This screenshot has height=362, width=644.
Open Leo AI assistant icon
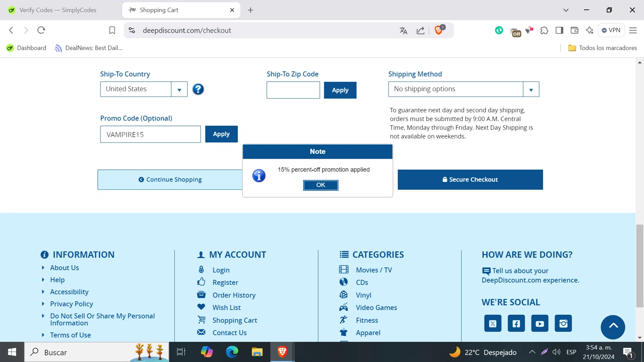point(589,30)
